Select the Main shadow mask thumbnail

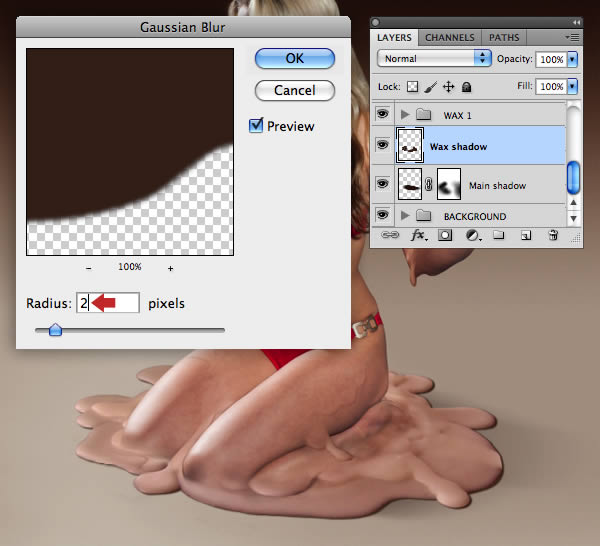(x=449, y=184)
